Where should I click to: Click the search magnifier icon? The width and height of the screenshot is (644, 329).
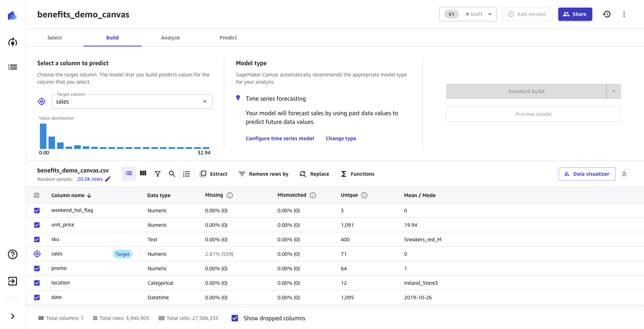pyautogui.click(x=172, y=174)
